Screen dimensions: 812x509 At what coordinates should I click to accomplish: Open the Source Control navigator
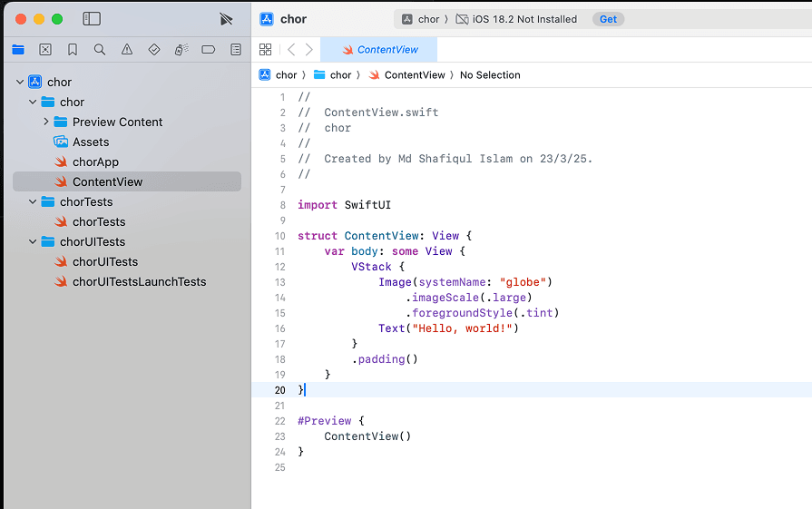point(45,50)
